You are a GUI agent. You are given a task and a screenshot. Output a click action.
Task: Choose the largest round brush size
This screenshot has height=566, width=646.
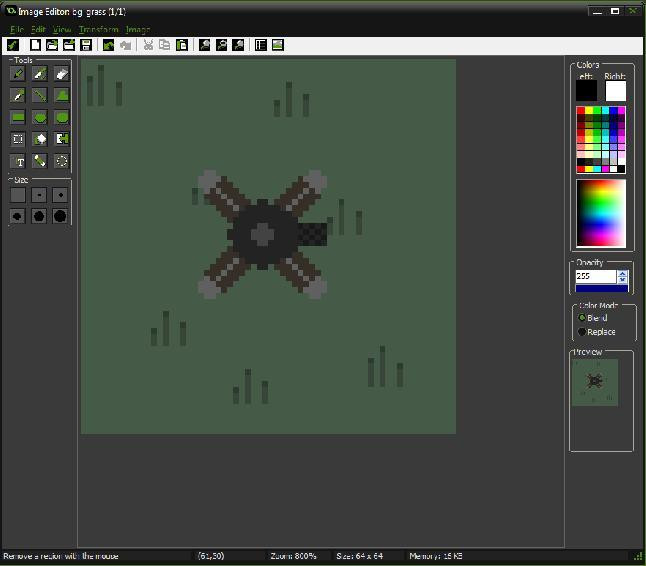[x=60, y=216]
